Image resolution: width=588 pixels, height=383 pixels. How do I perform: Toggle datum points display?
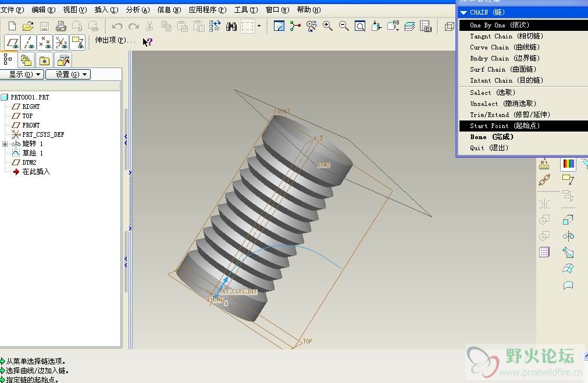[x=45, y=42]
